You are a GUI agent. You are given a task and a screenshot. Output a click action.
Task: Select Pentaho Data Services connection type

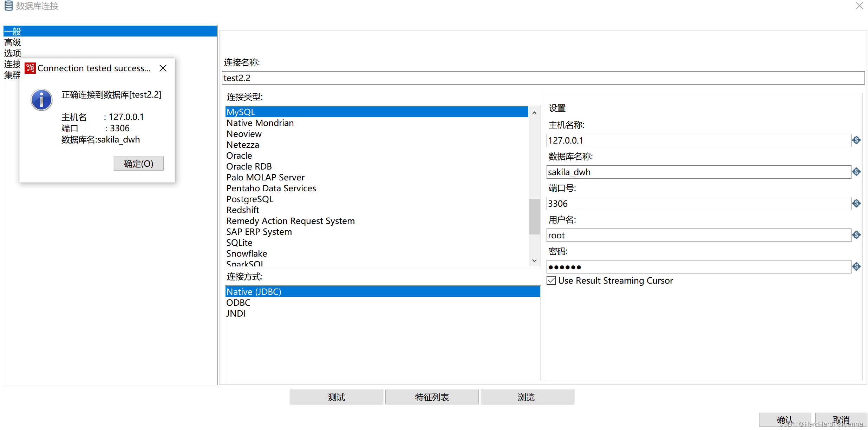tap(377, 188)
